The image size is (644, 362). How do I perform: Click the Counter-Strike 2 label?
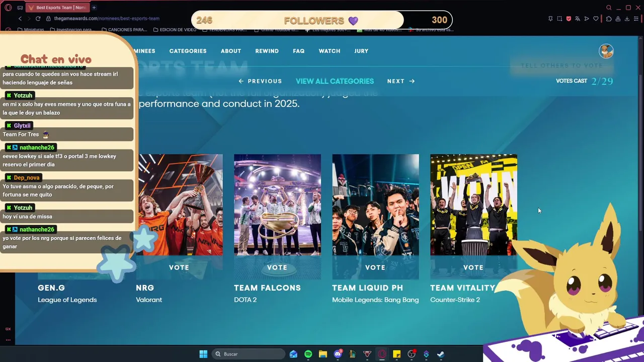(x=455, y=300)
